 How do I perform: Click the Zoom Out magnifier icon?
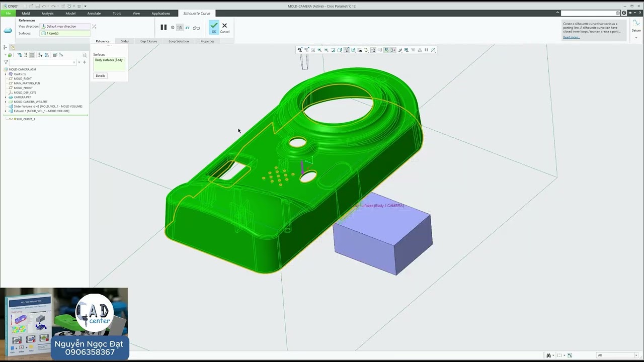(x=326, y=50)
